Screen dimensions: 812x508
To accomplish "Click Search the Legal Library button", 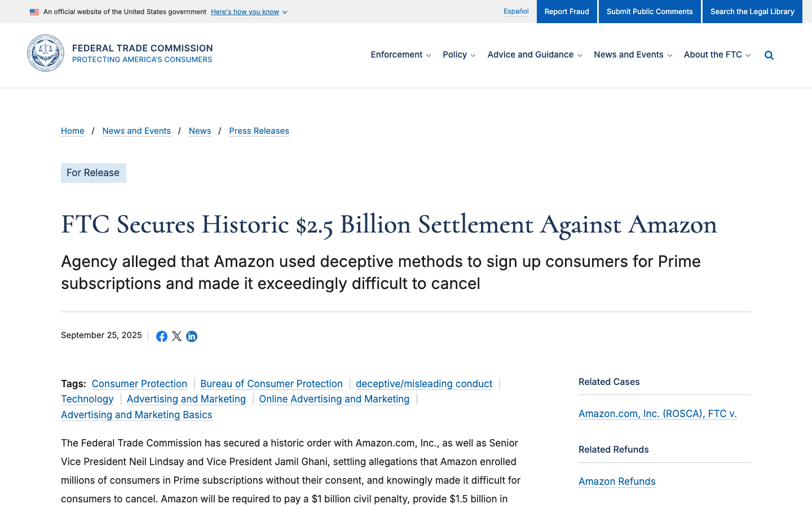I will [x=752, y=11].
